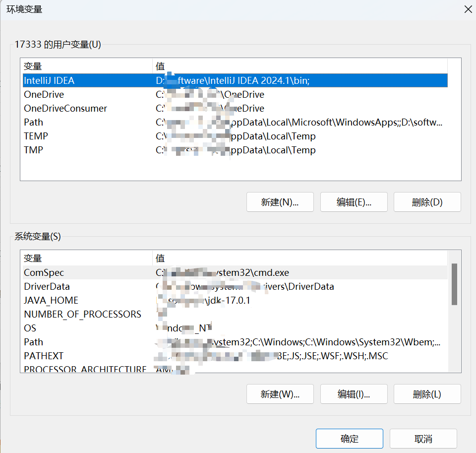Image resolution: width=476 pixels, height=453 pixels.
Task: Select the TMP user variable row
Action: 235,150
